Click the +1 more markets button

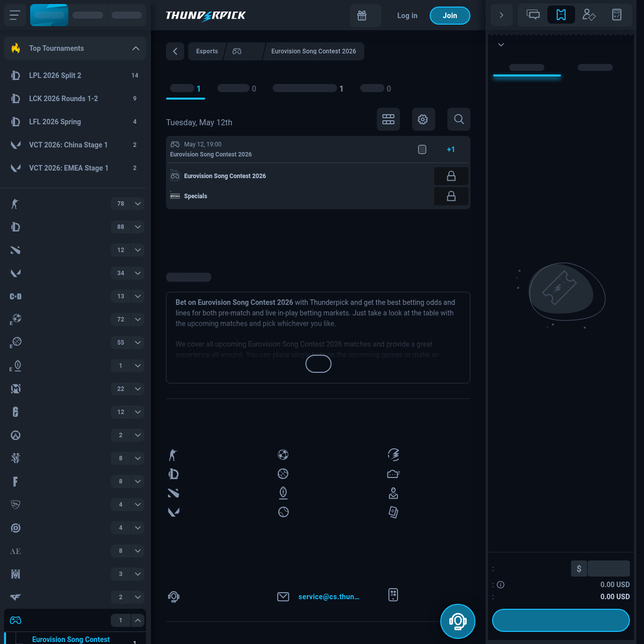pyautogui.click(x=451, y=149)
